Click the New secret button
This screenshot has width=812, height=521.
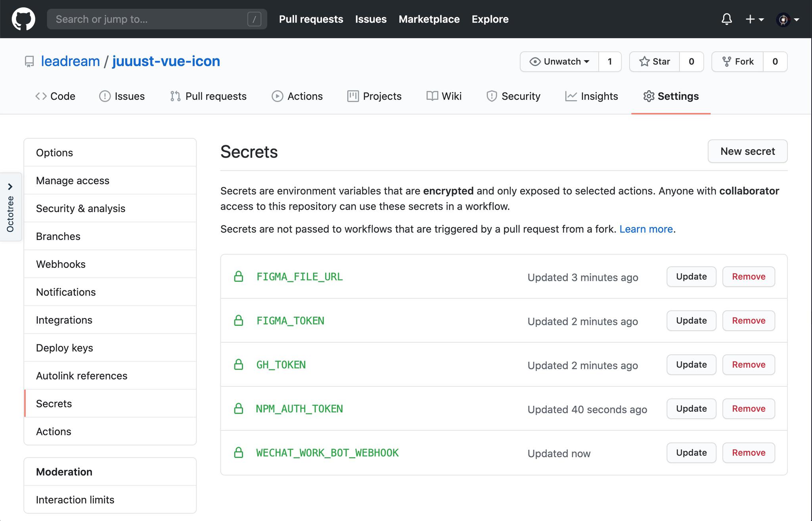point(747,151)
